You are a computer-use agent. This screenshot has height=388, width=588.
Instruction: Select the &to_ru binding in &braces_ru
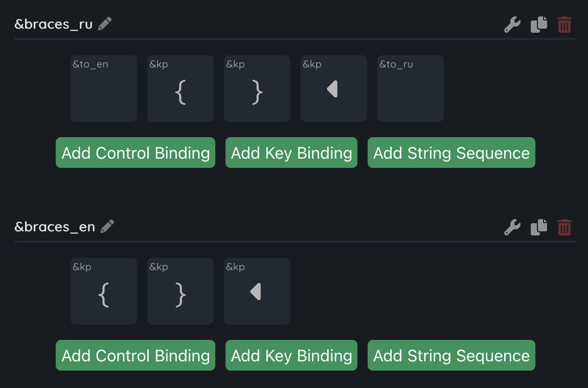[411, 89]
